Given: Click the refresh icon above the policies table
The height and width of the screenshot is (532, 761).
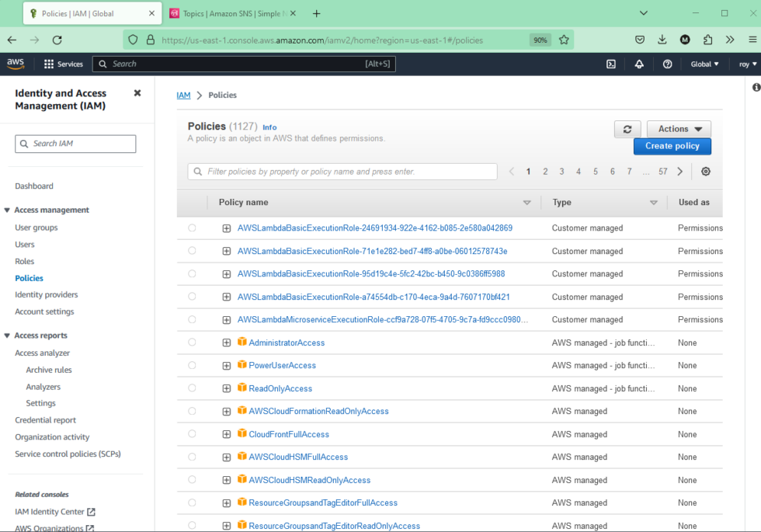Looking at the screenshot, I should pyautogui.click(x=628, y=129).
